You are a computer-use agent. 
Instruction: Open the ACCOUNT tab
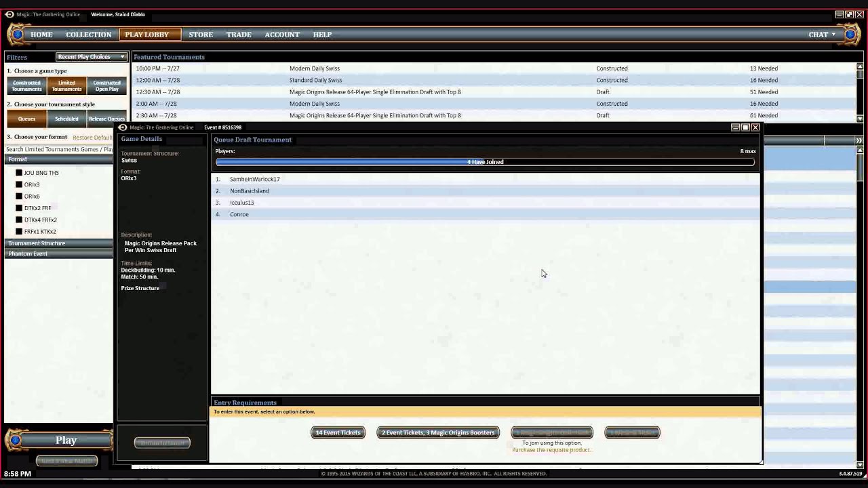[x=282, y=35]
